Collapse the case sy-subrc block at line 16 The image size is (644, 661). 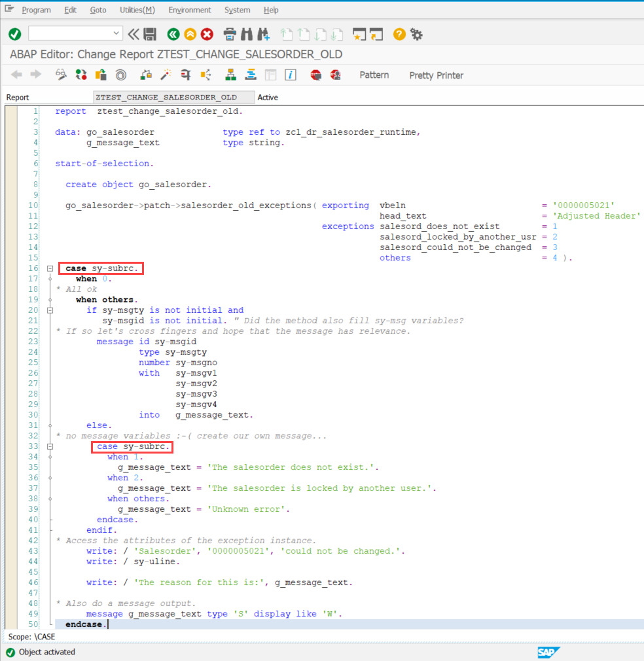tap(50, 268)
